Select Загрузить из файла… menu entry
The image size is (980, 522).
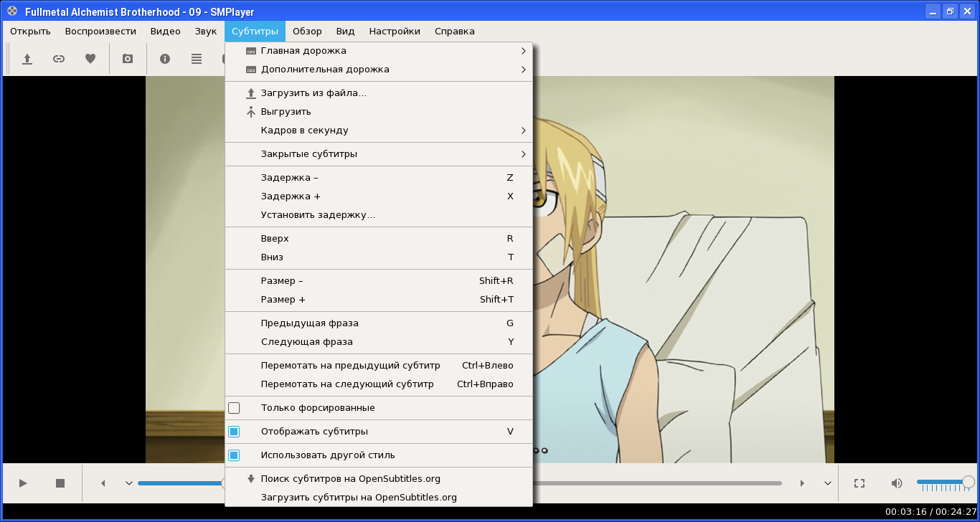pos(379,93)
